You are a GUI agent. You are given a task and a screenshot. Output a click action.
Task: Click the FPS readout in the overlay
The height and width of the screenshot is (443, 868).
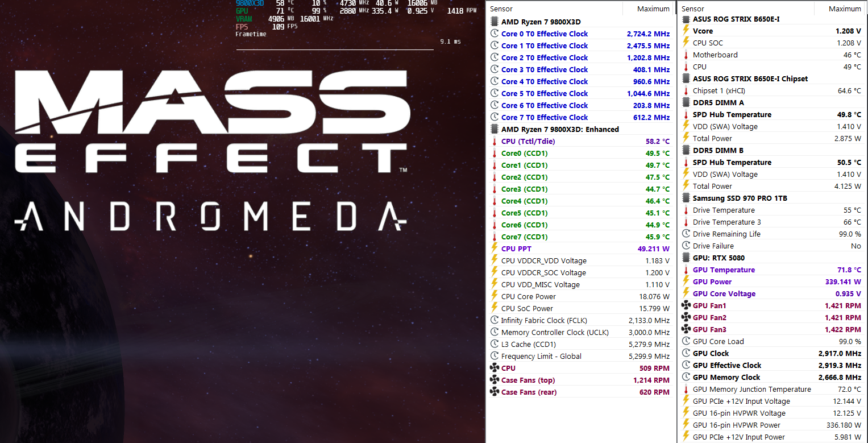click(267, 26)
